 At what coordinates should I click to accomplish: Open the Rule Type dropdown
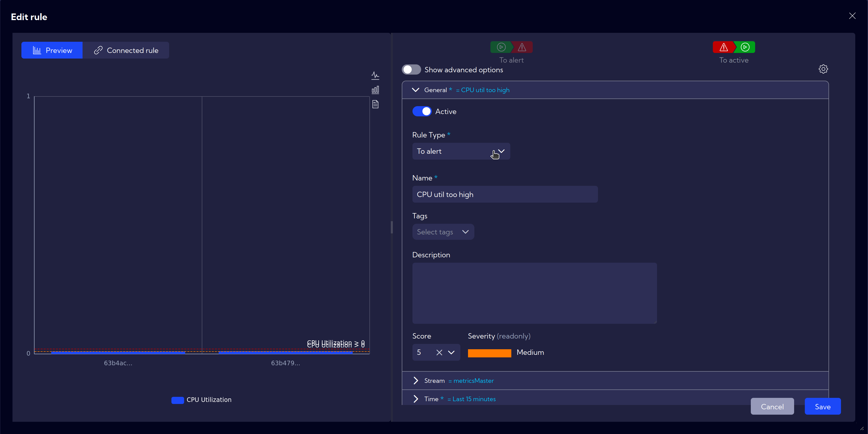(x=461, y=151)
